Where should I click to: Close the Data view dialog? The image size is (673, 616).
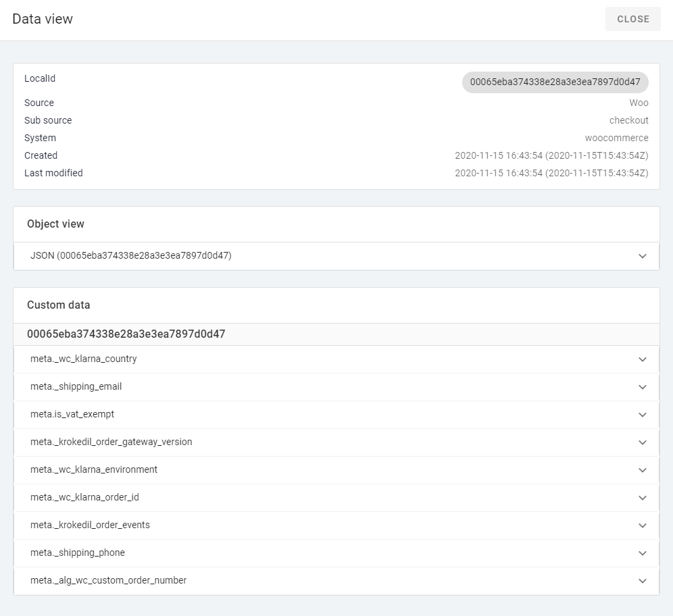[632, 19]
